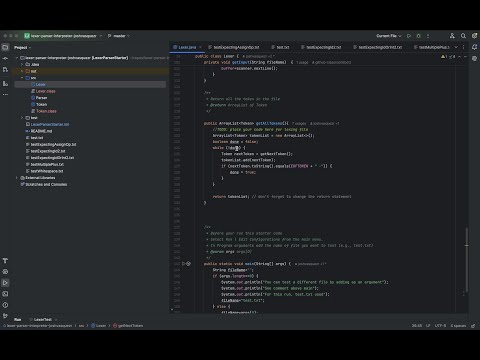Click the editor vertical scrollbar thumb
The width and height of the screenshot is (480, 360).
tap(467, 260)
